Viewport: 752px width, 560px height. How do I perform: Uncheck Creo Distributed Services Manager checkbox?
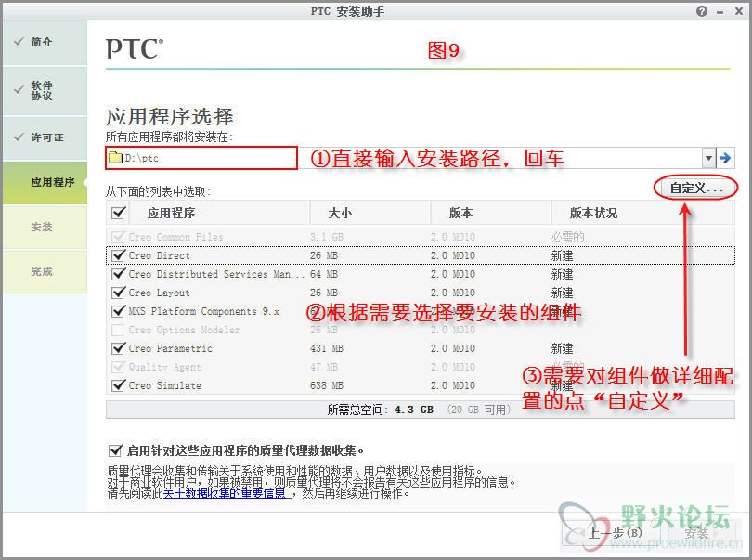(x=119, y=274)
